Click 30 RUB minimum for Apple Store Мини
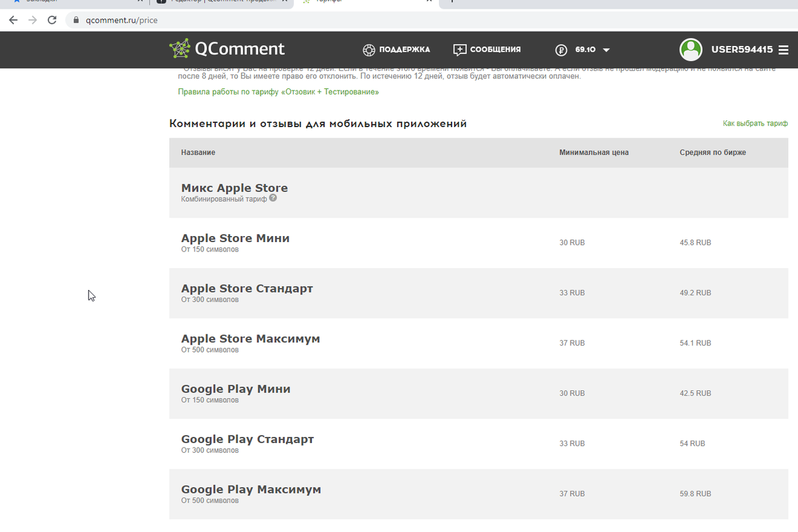The width and height of the screenshot is (798, 532). coord(572,243)
